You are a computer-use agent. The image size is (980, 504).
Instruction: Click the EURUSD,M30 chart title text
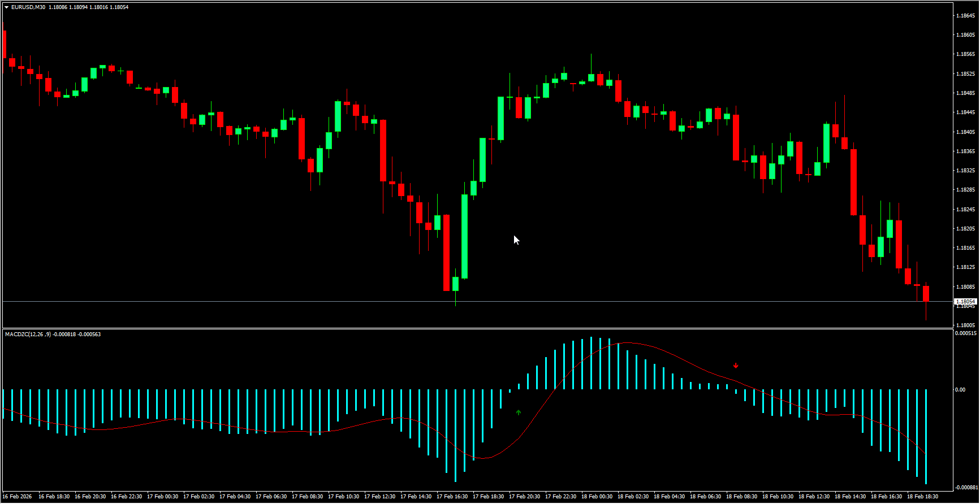(x=28, y=7)
